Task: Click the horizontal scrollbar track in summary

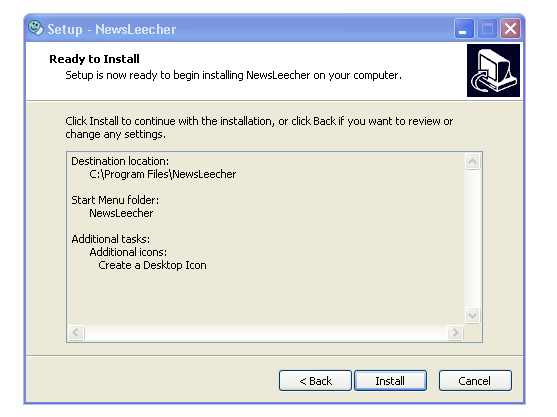Action: [x=266, y=333]
